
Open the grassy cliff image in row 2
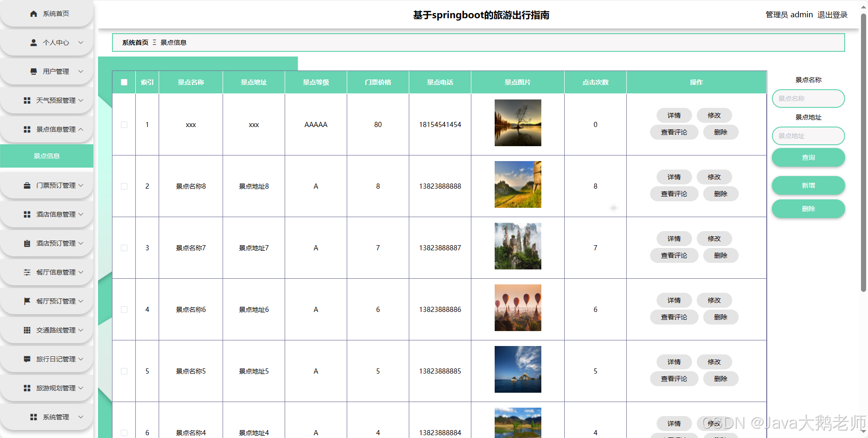coord(518,184)
